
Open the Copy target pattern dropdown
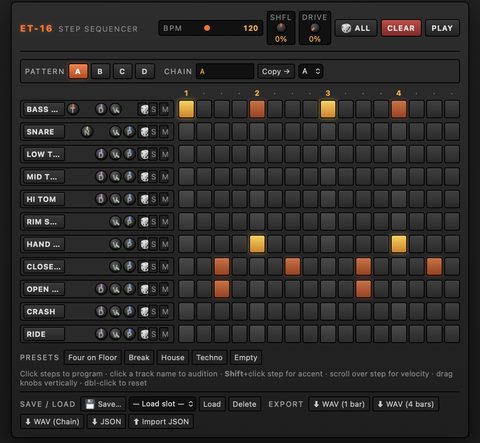[x=311, y=71]
